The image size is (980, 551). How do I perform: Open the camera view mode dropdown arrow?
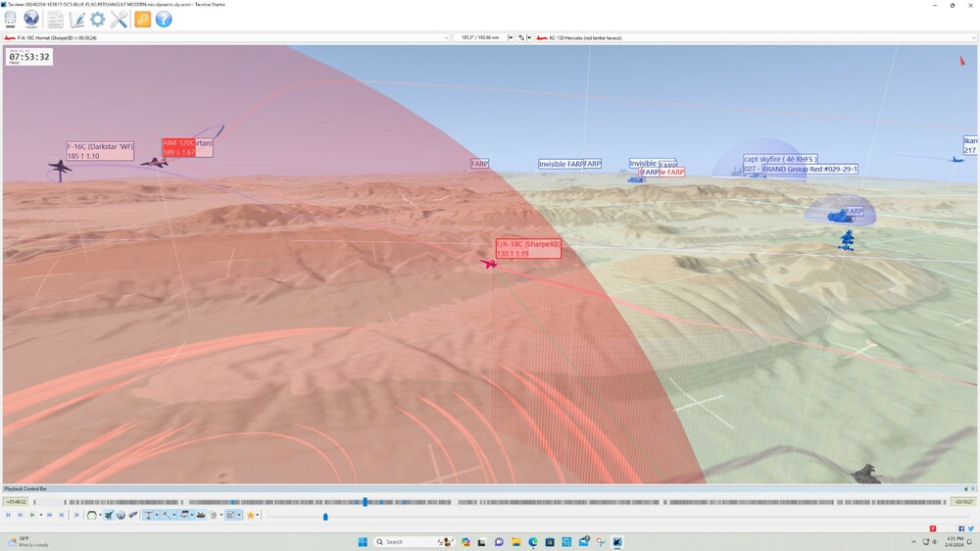(x=101, y=515)
